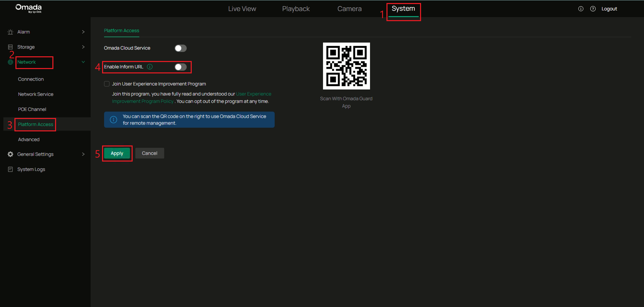Click 'Scan With Omada Guard App' caption
Screen dimensions: 644x307
pyautogui.click(x=346, y=102)
